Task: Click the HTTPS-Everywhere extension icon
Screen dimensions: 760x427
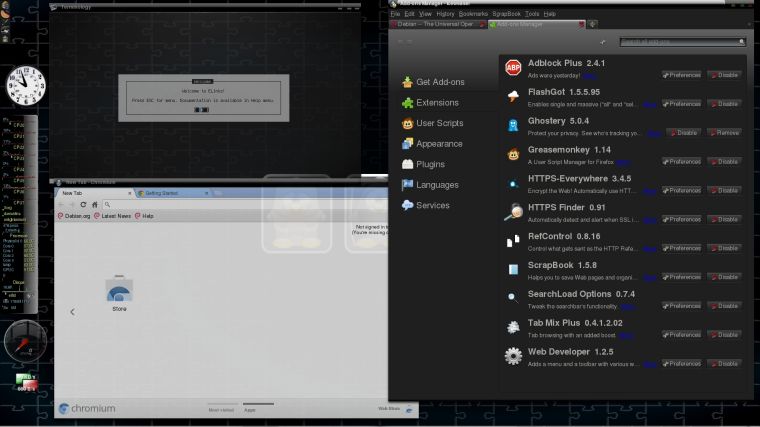Action: point(513,184)
